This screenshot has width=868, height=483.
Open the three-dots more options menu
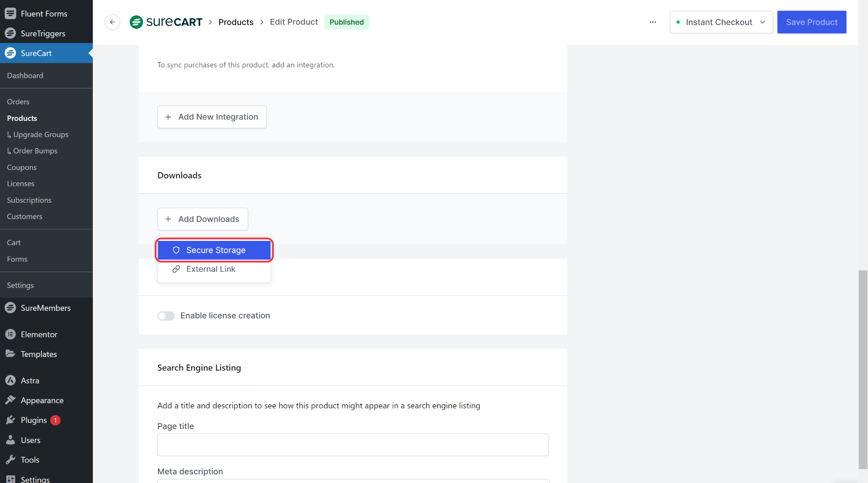coord(653,22)
